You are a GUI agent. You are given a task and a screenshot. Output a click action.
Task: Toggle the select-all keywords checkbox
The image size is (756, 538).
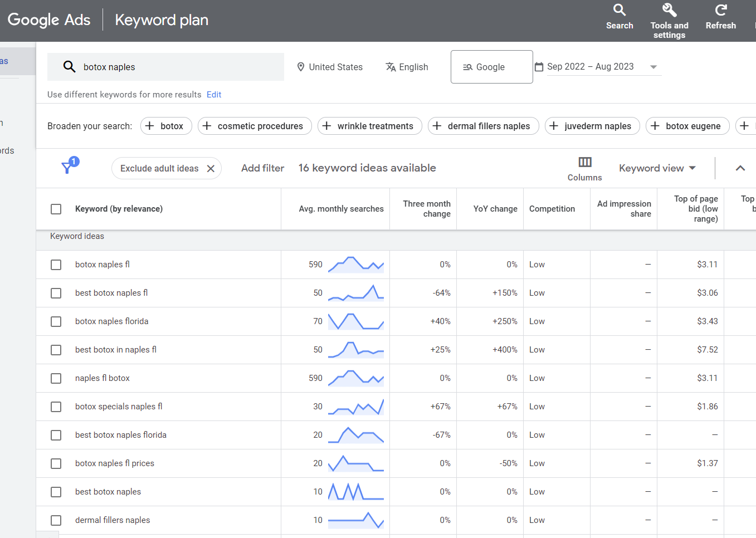[56, 209]
